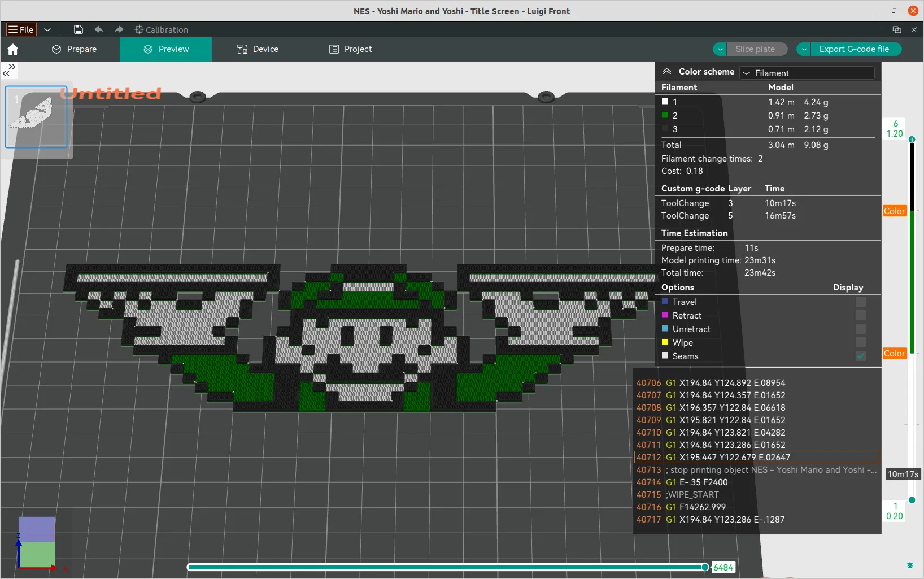The width and height of the screenshot is (924, 579).
Task: Click the Save project icon
Action: (x=79, y=29)
